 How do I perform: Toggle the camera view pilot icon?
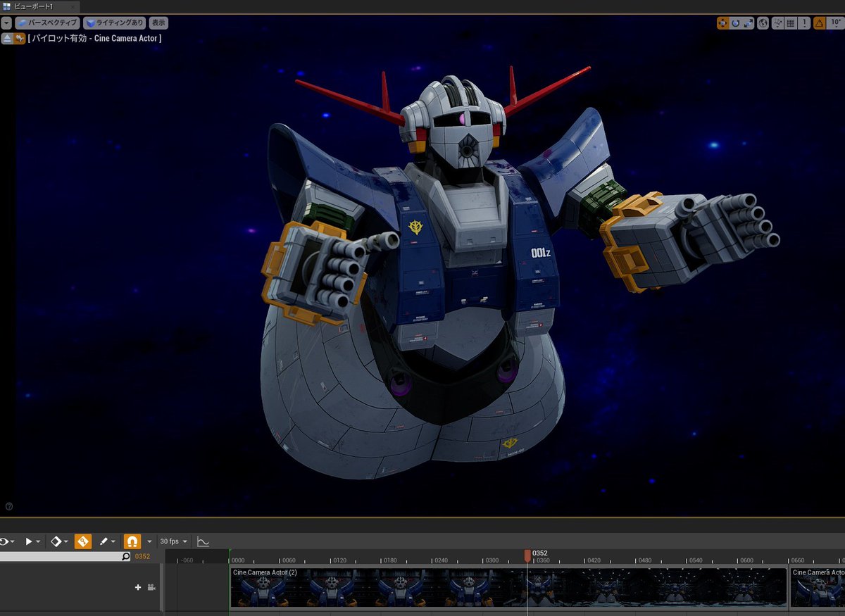tap(20, 39)
